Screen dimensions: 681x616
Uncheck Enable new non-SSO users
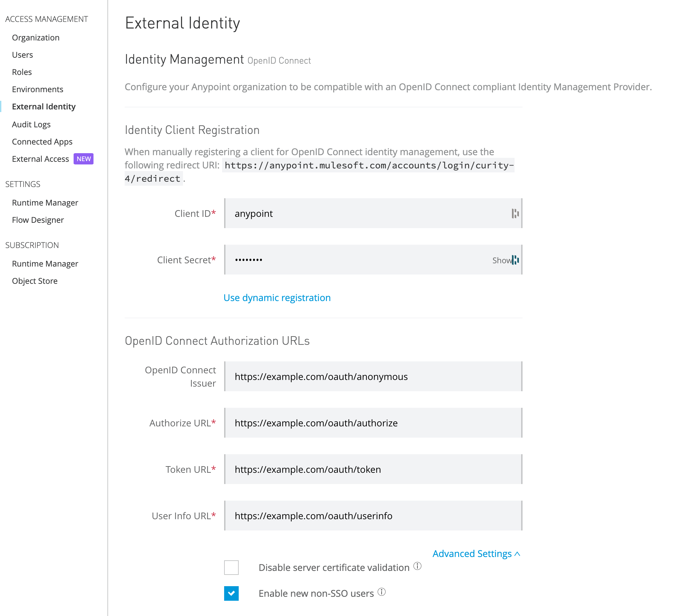click(231, 593)
